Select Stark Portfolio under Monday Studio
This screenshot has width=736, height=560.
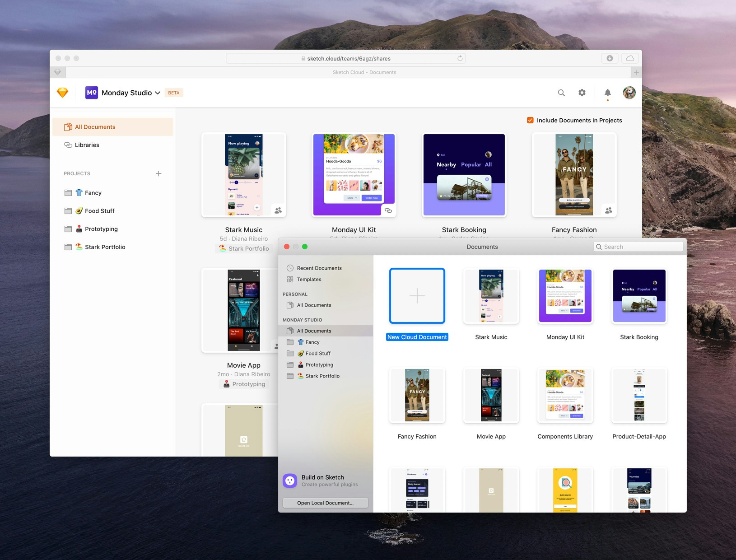click(322, 376)
